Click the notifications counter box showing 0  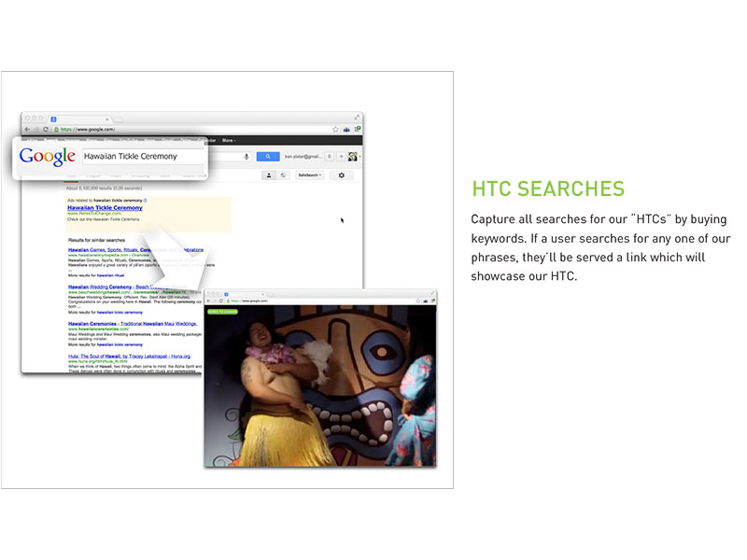330,156
